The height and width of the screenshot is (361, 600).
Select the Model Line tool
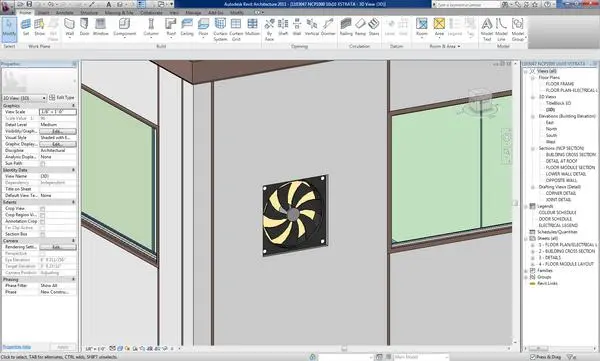[501, 30]
